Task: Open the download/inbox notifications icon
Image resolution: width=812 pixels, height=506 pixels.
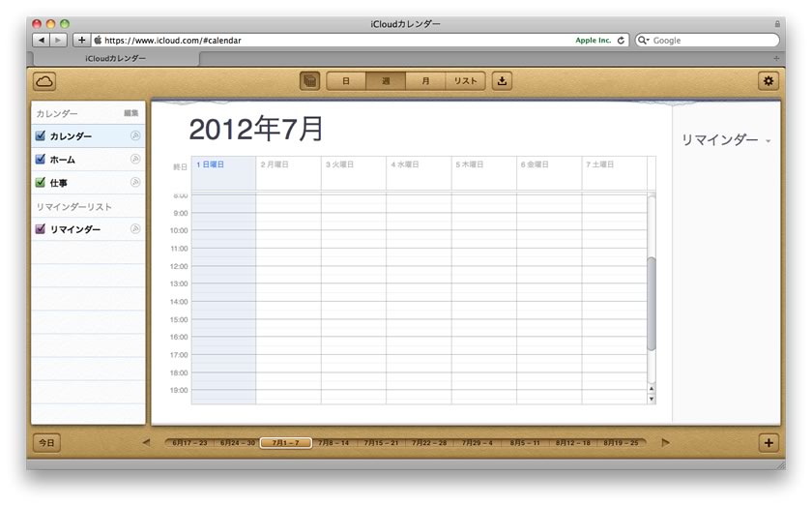Action: pyautogui.click(x=502, y=81)
